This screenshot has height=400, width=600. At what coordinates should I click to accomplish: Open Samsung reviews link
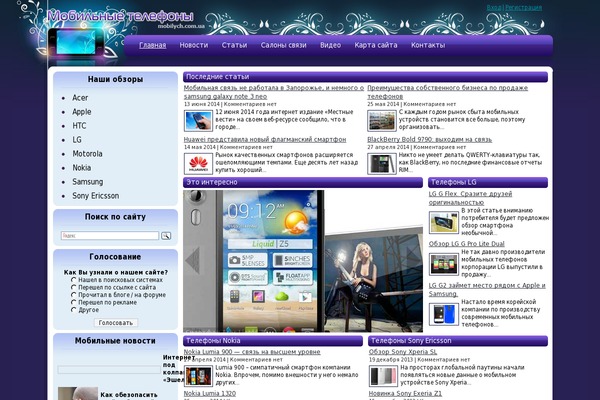pyautogui.click(x=88, y=182)
